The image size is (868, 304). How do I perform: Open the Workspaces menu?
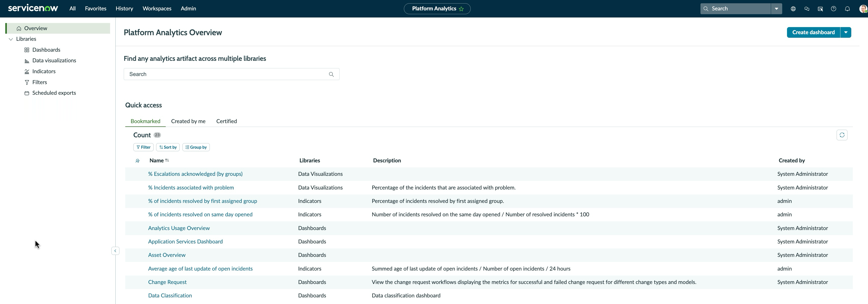pyautogui.click(x=157, y=8)
